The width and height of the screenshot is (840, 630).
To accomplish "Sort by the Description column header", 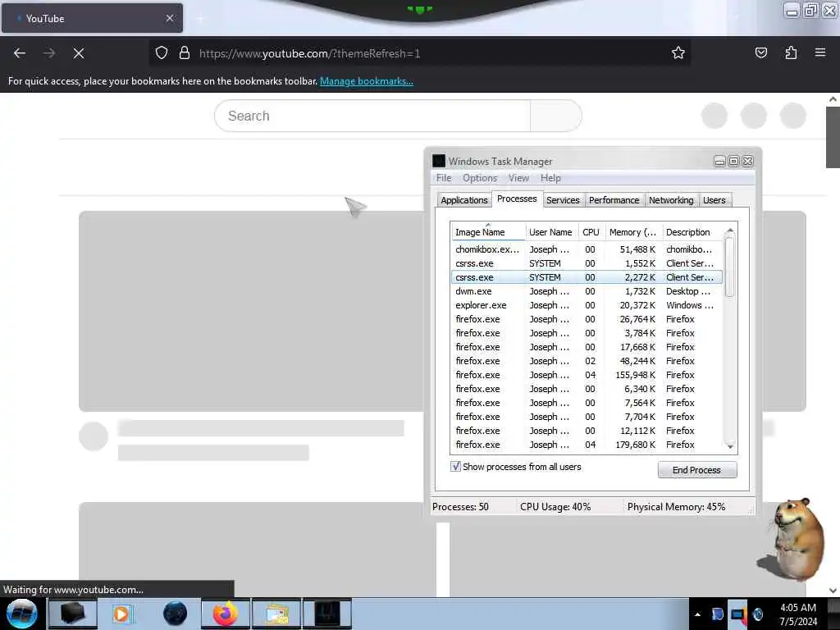I will [692, 232].
